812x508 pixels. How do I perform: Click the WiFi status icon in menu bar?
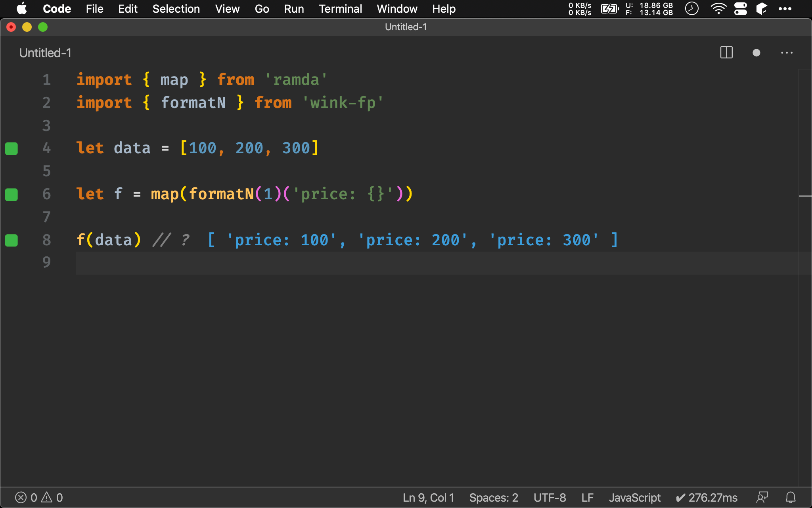point(716,8)
